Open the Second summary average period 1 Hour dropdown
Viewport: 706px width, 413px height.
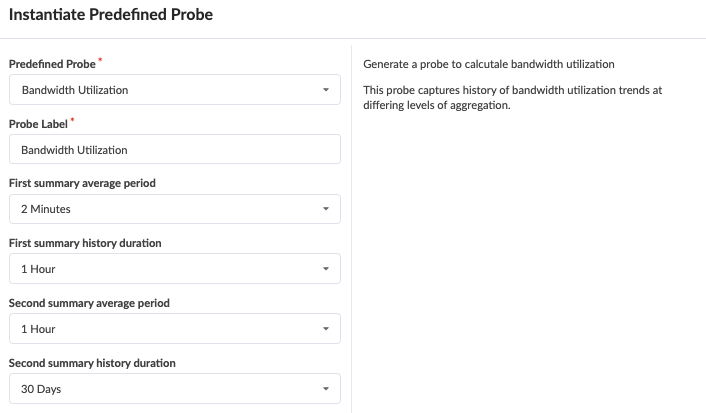click(x=174, y=329)
